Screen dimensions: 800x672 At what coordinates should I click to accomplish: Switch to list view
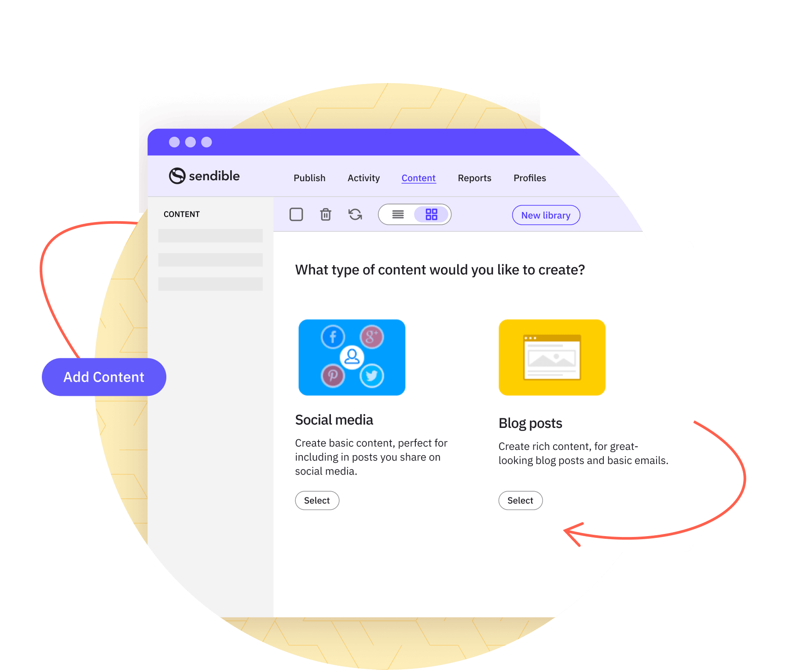[x=398, y=215]
